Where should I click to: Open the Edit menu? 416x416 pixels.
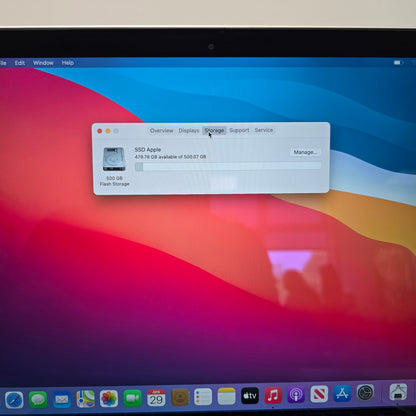coord(20,63)
